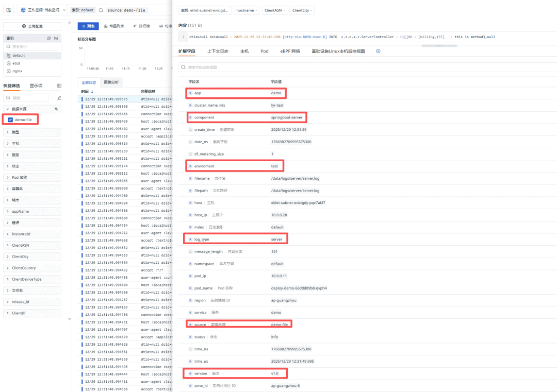
Task: Click the K icon beside app field
Action: [190, 93]
